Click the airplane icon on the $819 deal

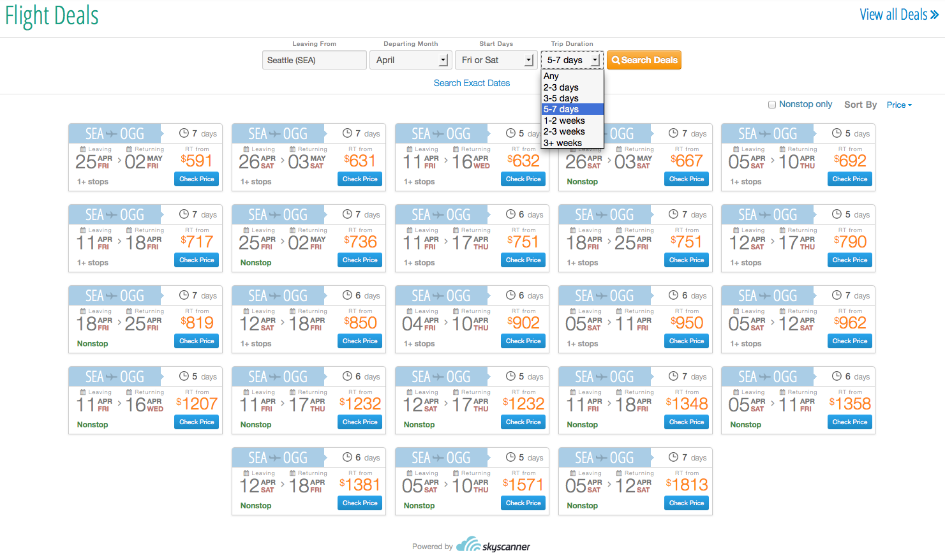tap(112, 296)
